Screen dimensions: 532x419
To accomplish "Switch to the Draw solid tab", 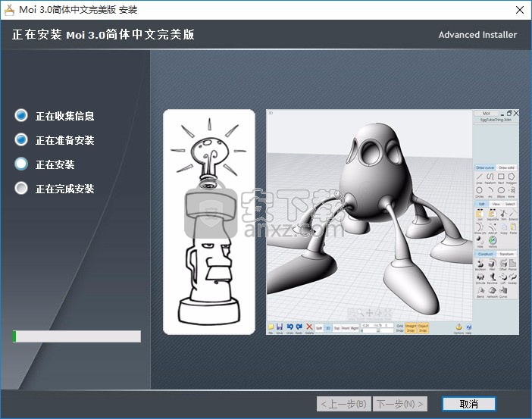I will [506, 167].
